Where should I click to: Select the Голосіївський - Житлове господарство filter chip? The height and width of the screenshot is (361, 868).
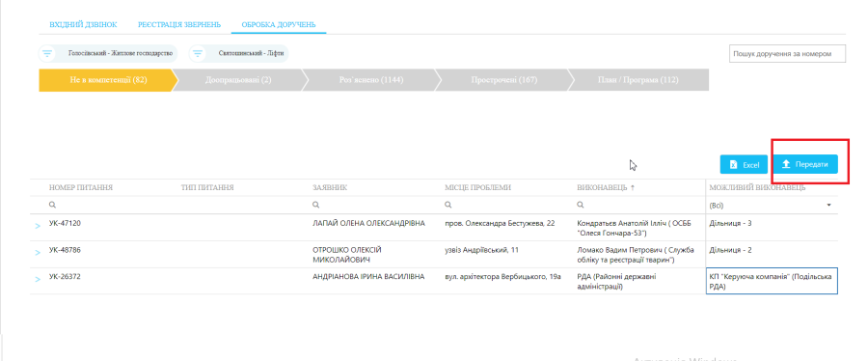coord(107,54)
